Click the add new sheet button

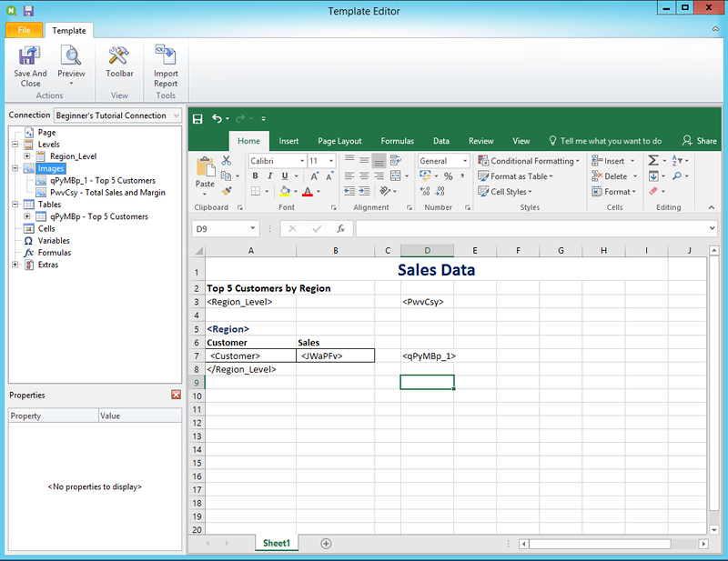click(326, 543)
